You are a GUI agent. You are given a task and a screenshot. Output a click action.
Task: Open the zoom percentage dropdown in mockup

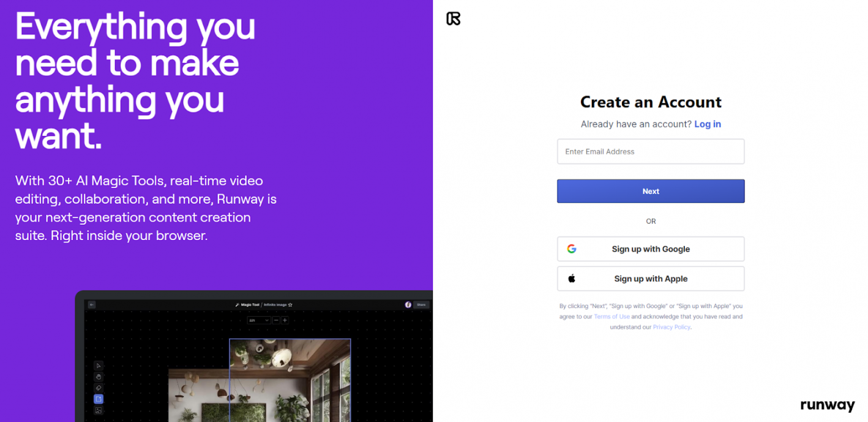pyautogui.click(x=259, y=320)
